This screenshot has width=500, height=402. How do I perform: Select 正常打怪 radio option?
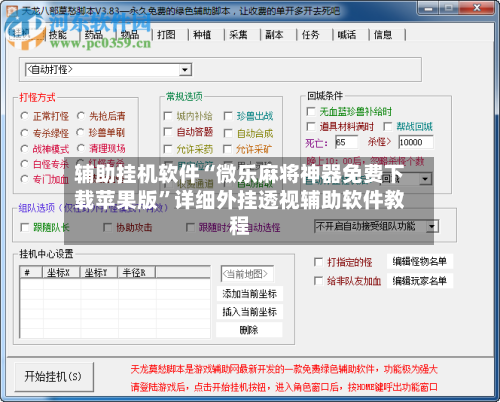25,116
